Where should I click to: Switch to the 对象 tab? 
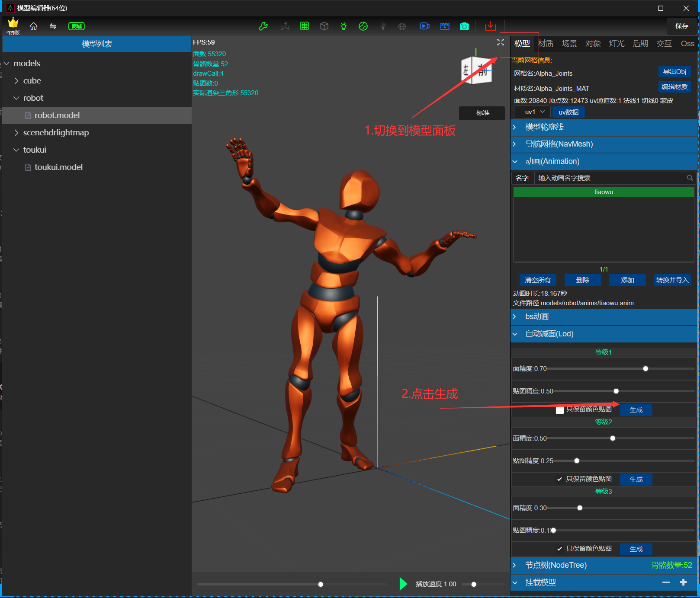coord(593,44)
